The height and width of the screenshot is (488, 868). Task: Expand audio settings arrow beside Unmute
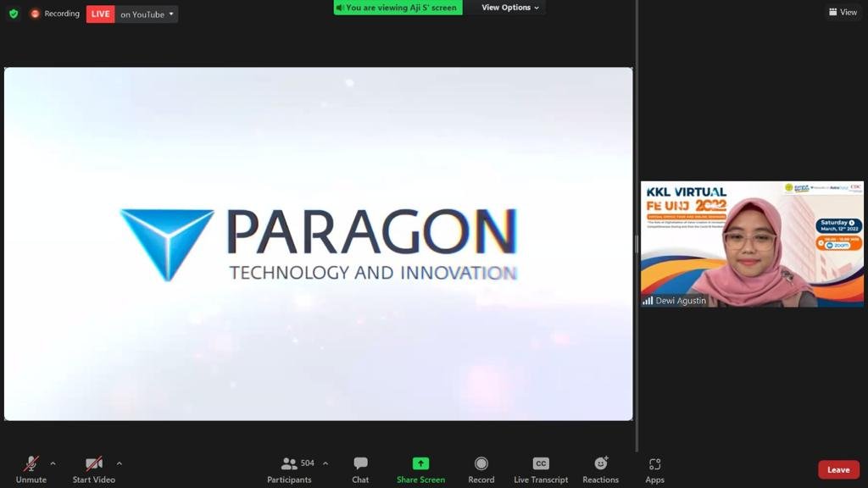(x=53, y=463)
